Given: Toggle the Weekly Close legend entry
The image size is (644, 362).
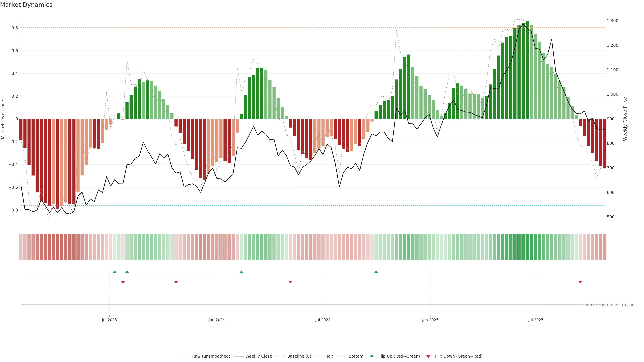Looking at the screenshot, I should tap(258, 356).
